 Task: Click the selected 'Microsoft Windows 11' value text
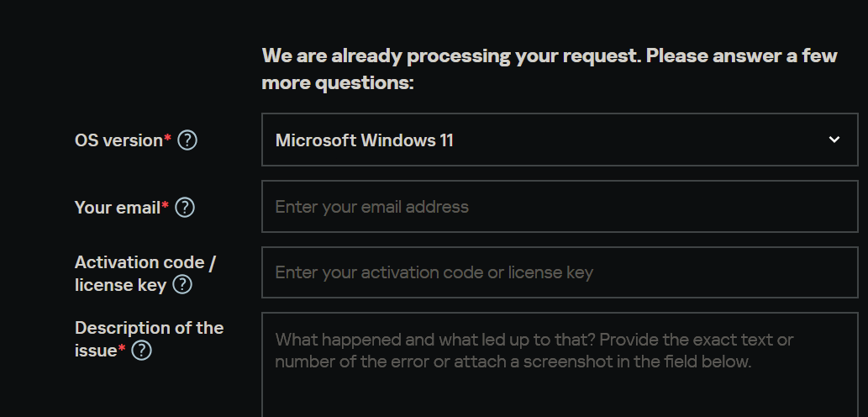[364, 140]
